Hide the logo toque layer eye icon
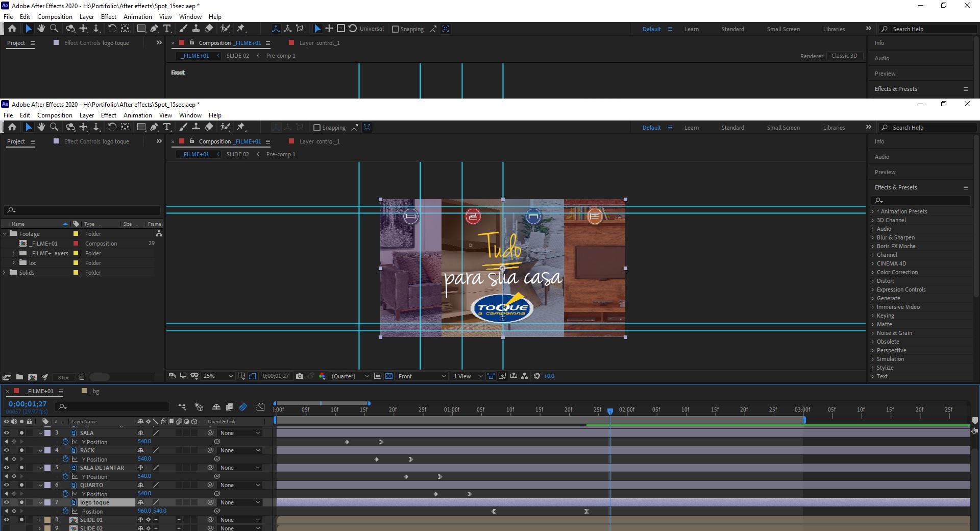980x531 pixels. pyautogui.click(x=7, y=502)
